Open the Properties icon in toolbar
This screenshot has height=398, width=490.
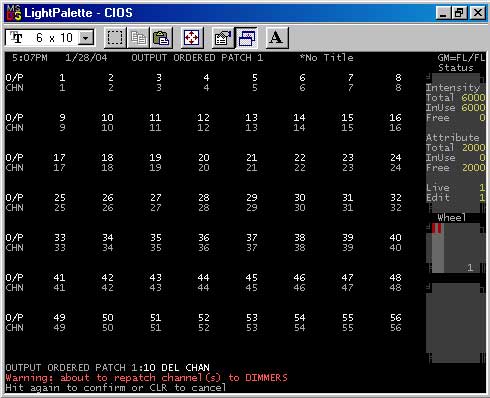(223, 38)
